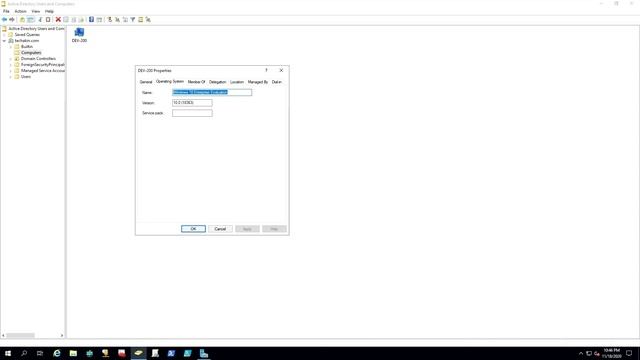Viewport: 640px width, 360px height.
Task: Expand the Domain Controllers arrow
Action: [x=11, y=59]
